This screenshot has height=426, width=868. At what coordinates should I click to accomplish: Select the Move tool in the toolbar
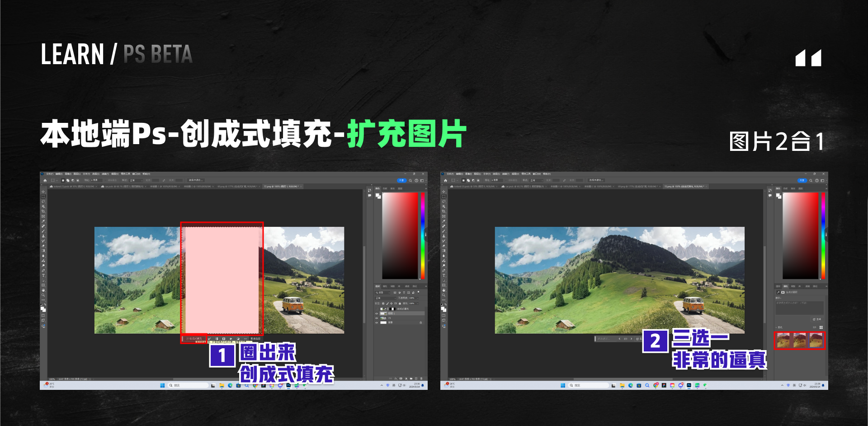coord(44,192)
